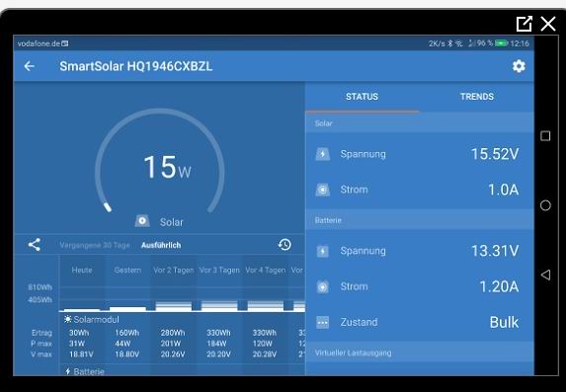This screenshot has height=392, width=566.
Task: Click the Batterie lightning bolt icon
Action: pyautogui.click(x=68, y=371)
